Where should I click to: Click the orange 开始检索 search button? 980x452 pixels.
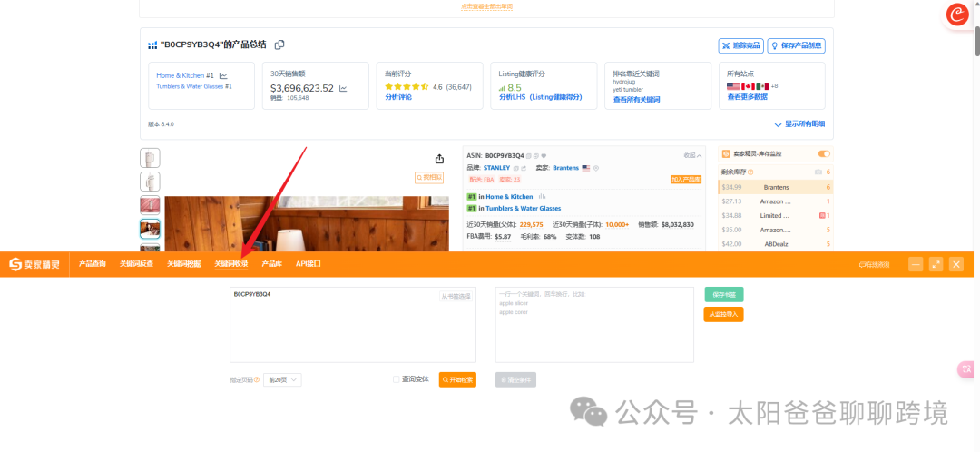click(457, 379)
